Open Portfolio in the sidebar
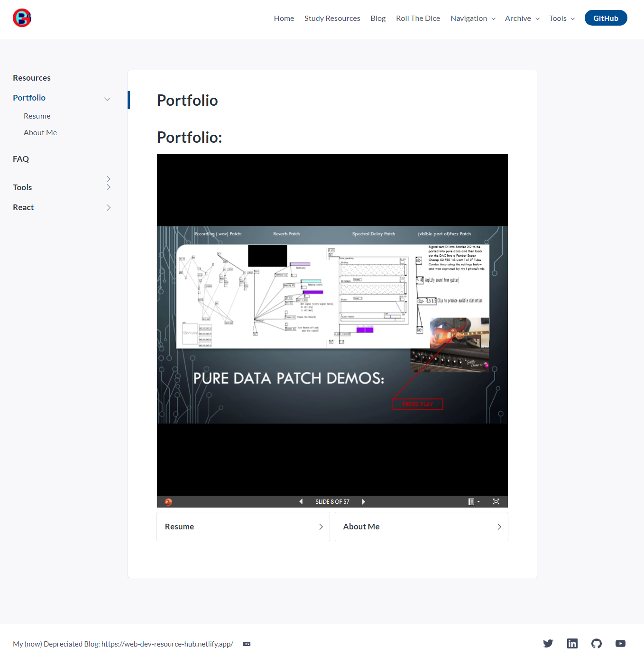This screenshot has width=644, height=666. pyautogui.click(x=29, y=98)
